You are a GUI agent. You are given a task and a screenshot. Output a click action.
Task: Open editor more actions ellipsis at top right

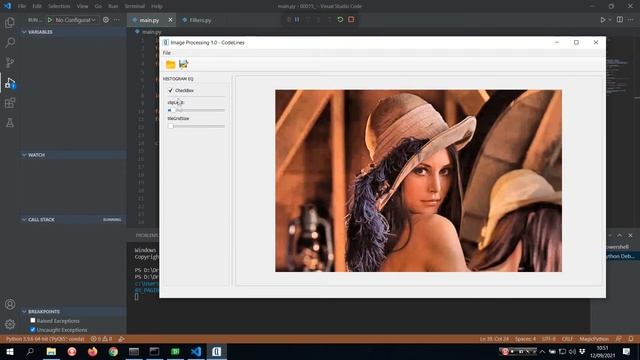(631, 20)
